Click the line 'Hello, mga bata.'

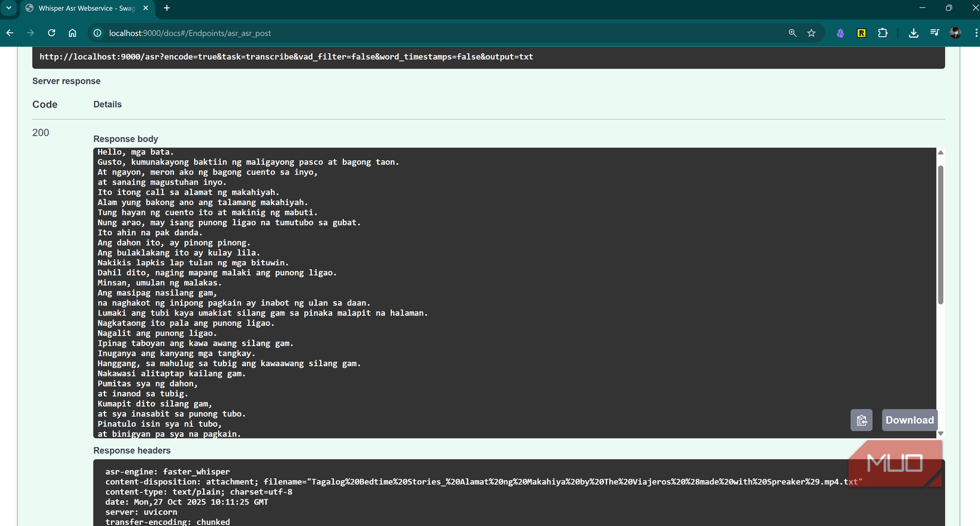point(136,152)
